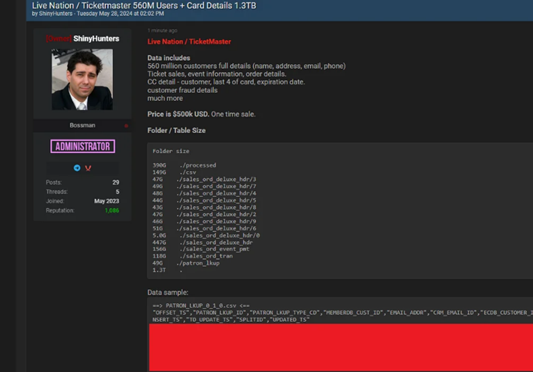The width and height of the screenshot is (533, 372).
Task: Select ./sales_ord_tran row
Action: [x=193, y=256]
